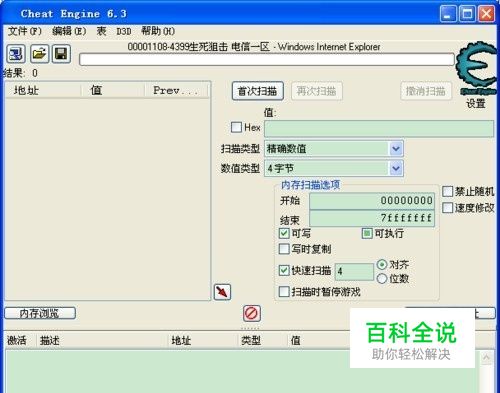The width and height of the screenshot is (500, 393).
Task: Focus the 值 value input field
Action: [x=379, y=129]
